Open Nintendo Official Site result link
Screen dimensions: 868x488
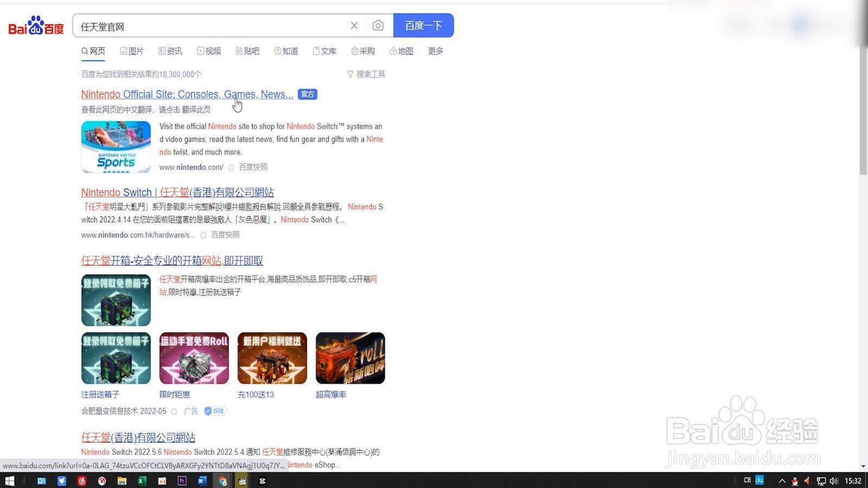(x=186, y=94)
